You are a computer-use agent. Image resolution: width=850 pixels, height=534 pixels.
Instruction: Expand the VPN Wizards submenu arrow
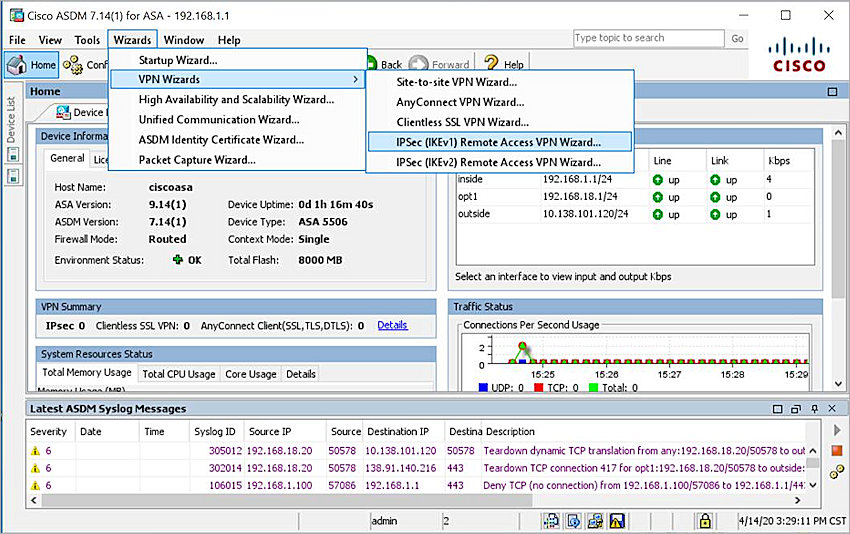[355, 80]
